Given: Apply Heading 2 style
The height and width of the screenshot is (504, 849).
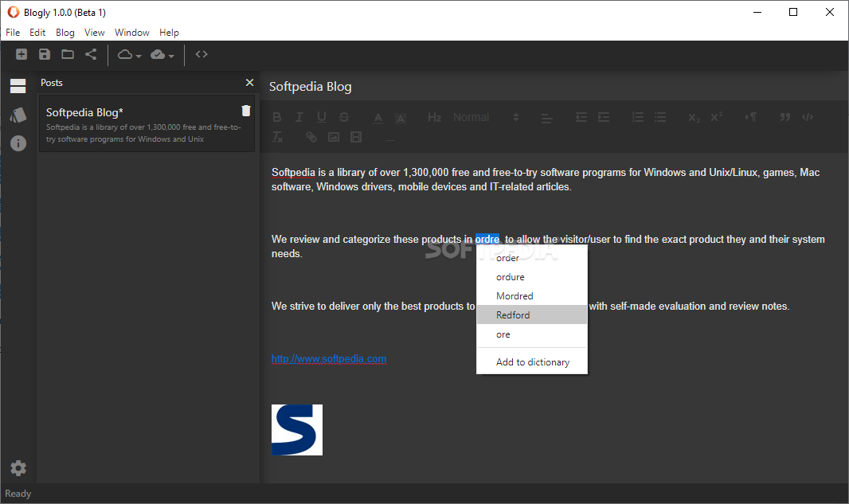Looking at the screenshot, I should click(x=434, y=117).
